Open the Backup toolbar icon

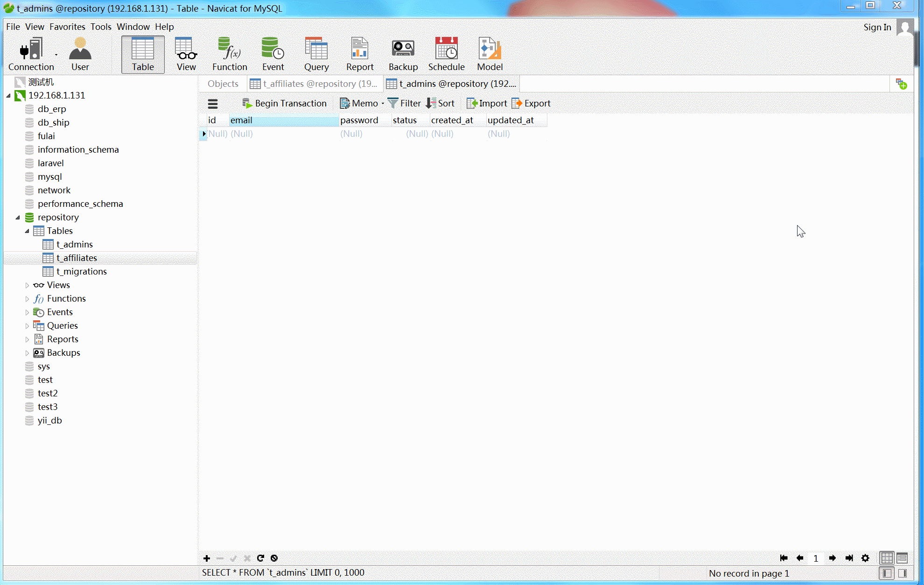tap(403, 54)
